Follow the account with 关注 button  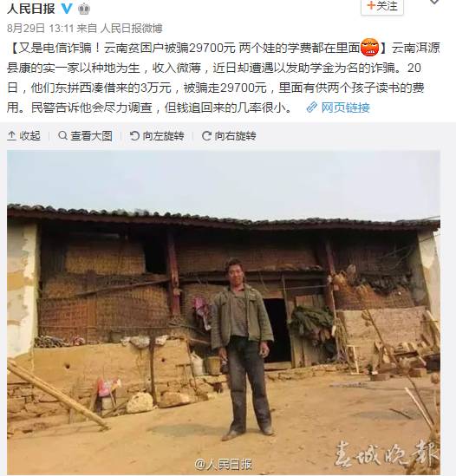(382, 6)
